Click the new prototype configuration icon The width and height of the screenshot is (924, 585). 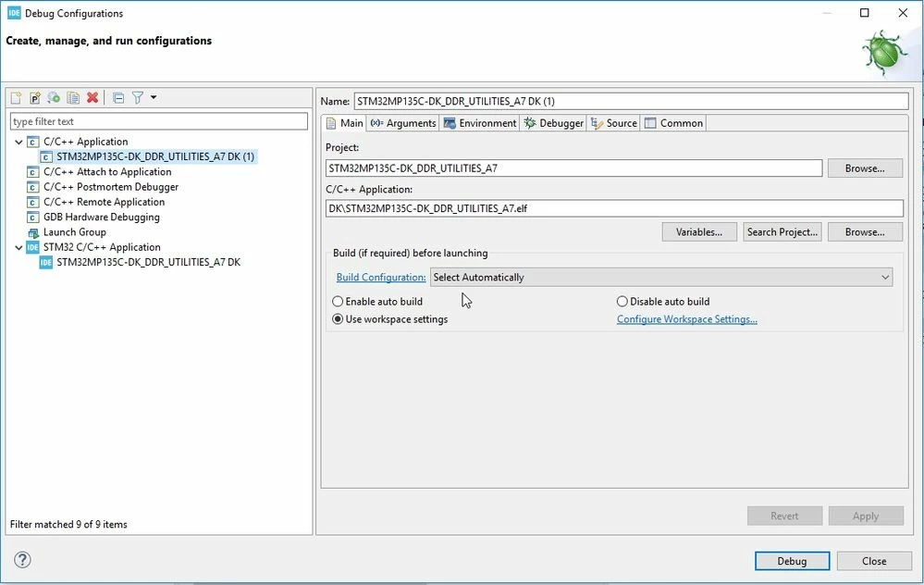click(x=35, y=98)
